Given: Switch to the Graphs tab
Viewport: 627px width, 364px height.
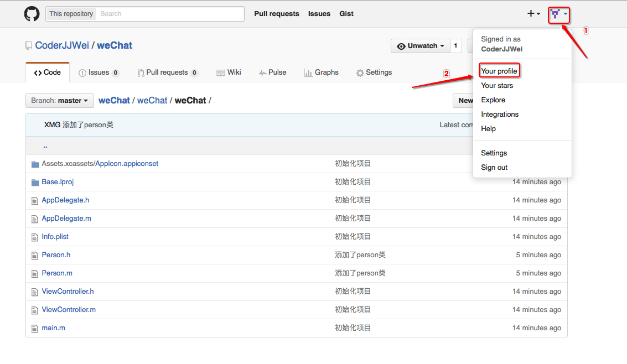Looking at the screenshot, I should (x=322, y=72).
